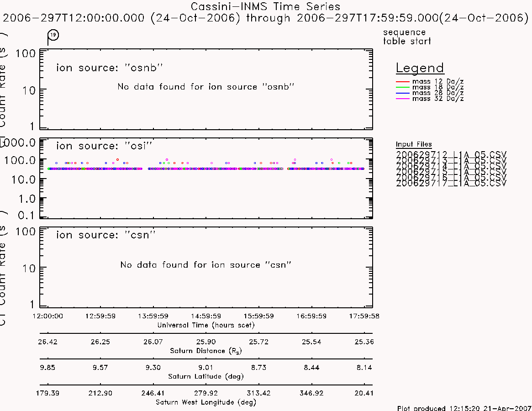The image size is (532, 411).
Task: Click the magenta mass 32 Da/z legend line
Action: (x=403, y=99)
